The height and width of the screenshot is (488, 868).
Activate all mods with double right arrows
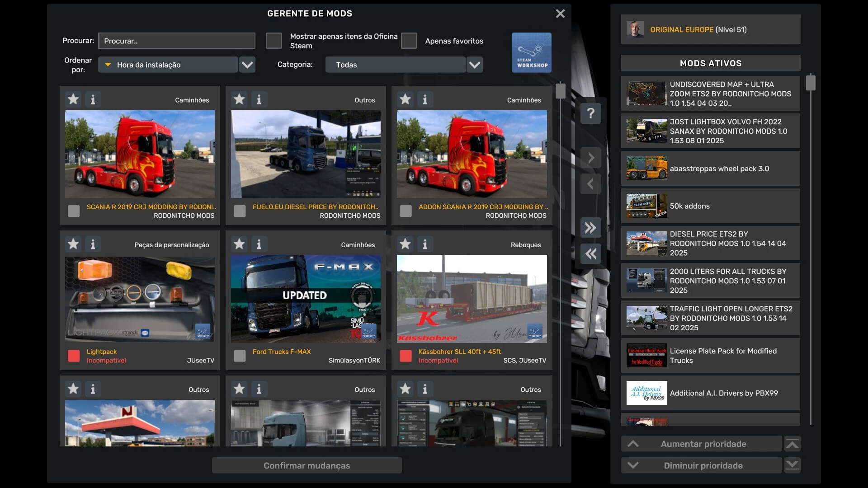click(x=590, y=227)
